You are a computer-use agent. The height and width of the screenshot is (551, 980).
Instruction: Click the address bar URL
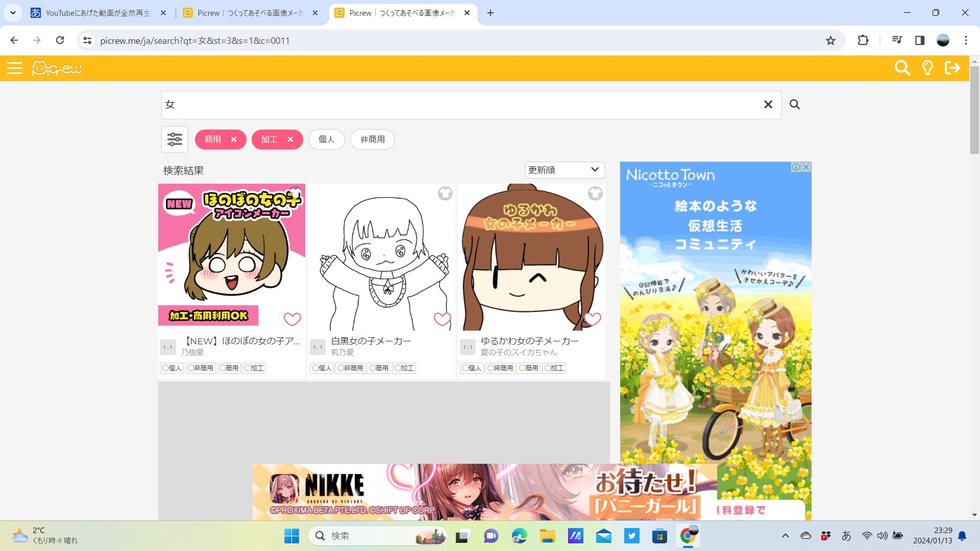(x=194, y=41)
